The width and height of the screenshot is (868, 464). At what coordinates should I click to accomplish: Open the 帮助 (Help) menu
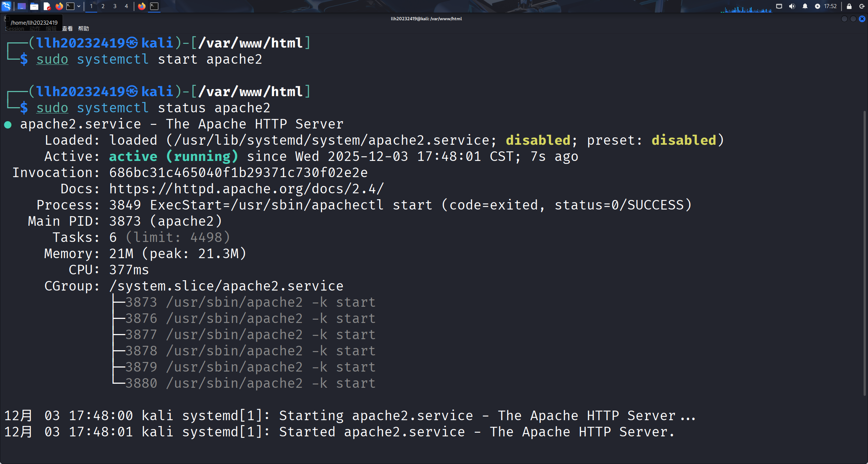click(84, 28)
